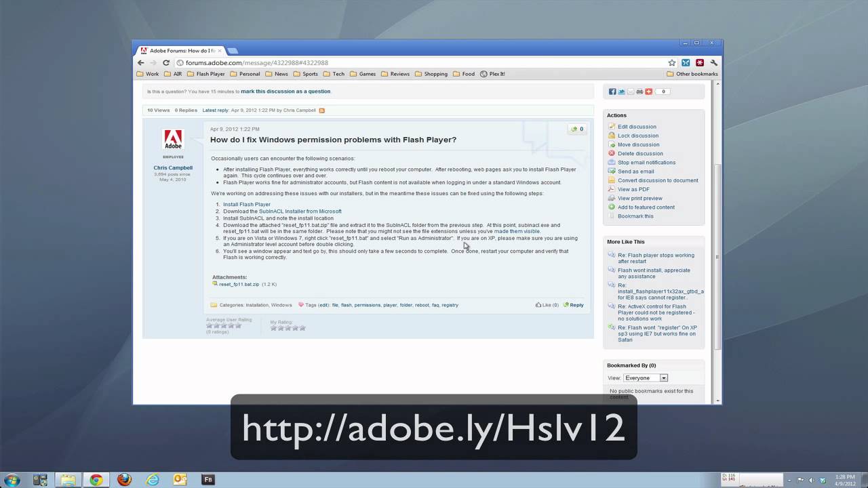Click the red asterisk extension icon
This screenshot has width=868, height=488.
tap(700, 62)
